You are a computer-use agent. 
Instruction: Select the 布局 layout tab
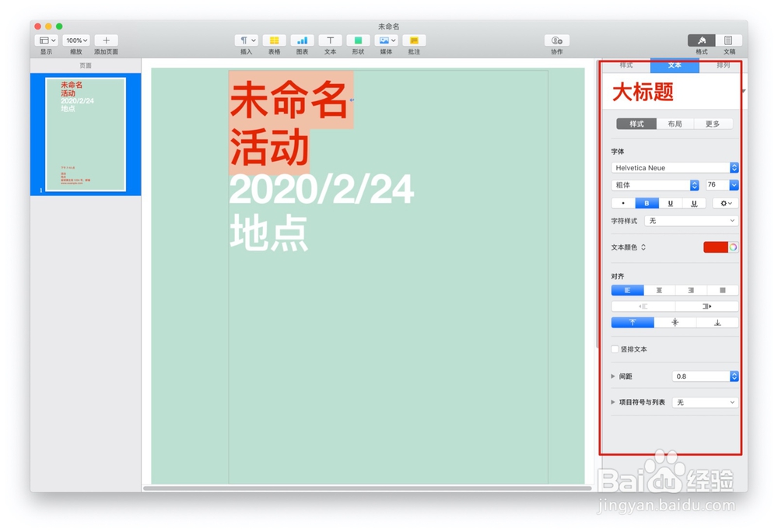pyautogui.click(x=674, y=123)
